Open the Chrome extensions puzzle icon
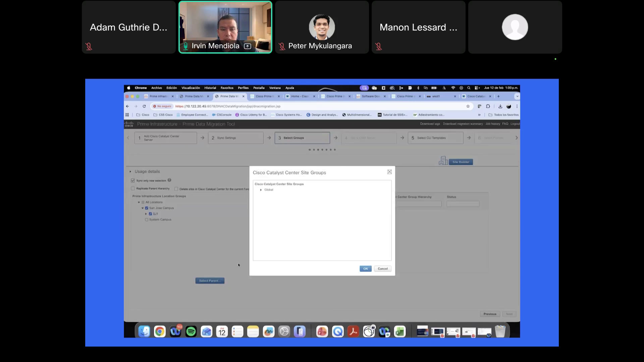The image size is (644, 362). tap(488, 106)
